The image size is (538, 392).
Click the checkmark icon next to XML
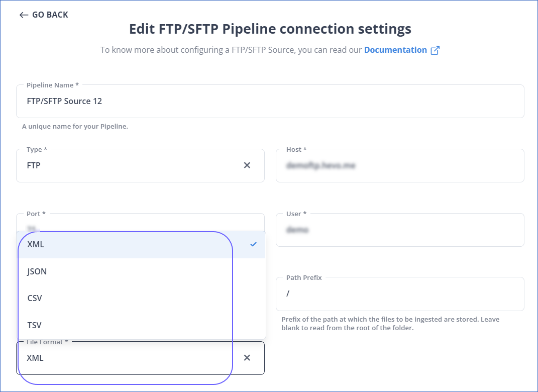click(x=254, y=245)
